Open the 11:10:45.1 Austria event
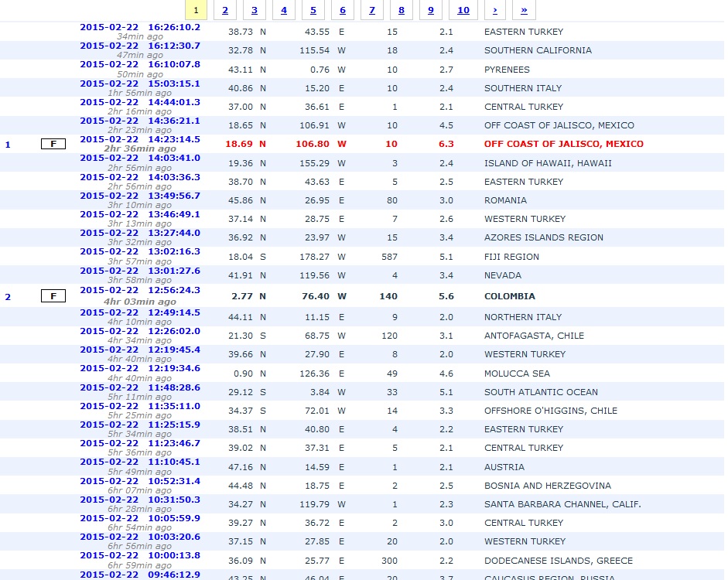 click(x=140, y=462)
